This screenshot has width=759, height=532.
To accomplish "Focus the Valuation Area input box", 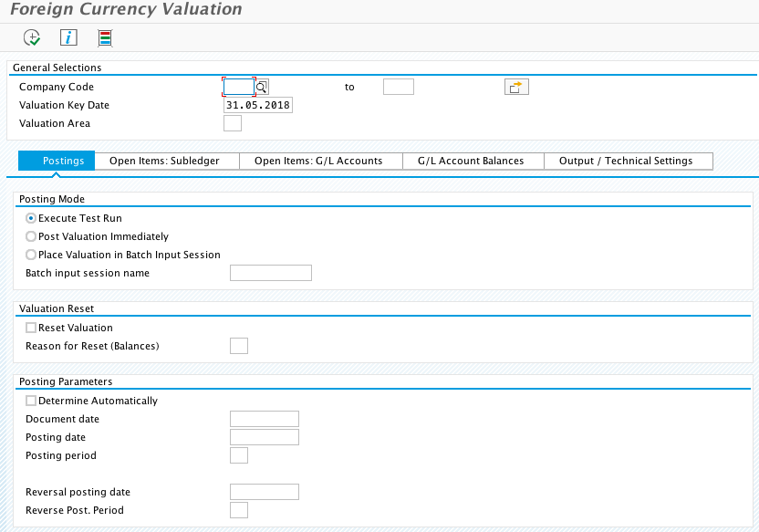I will point(233,123).
